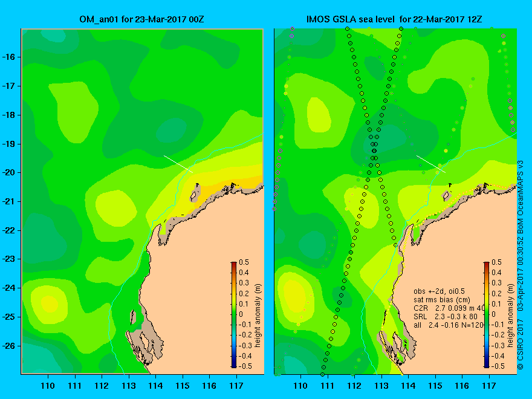Click the "OM_an01 for 23-Mar-2017 00Z" title

click(141, 19)
